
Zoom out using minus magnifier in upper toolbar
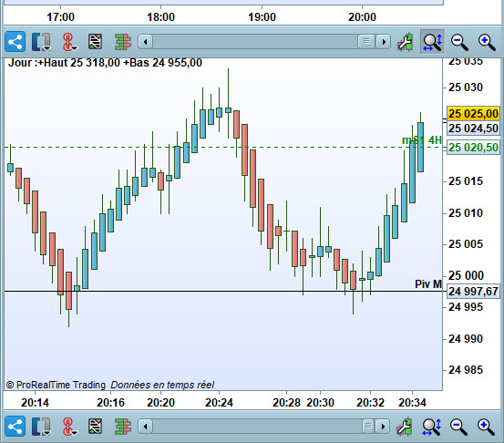point(459,42)
